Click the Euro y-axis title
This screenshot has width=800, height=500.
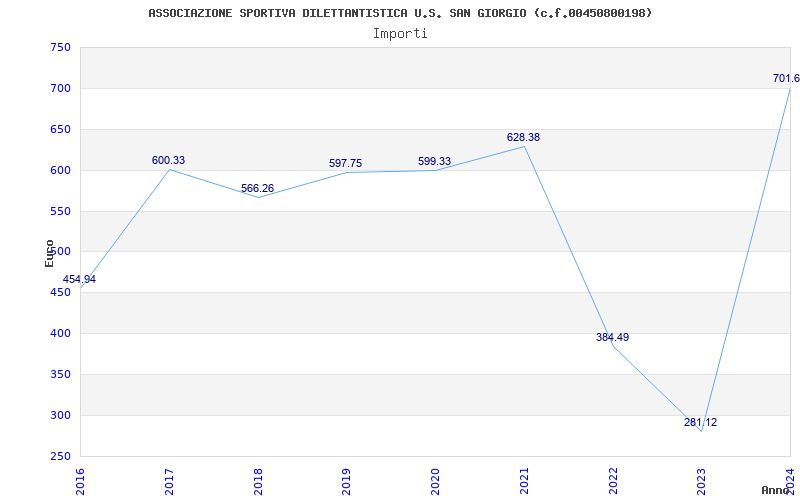[x=49, y=253]
